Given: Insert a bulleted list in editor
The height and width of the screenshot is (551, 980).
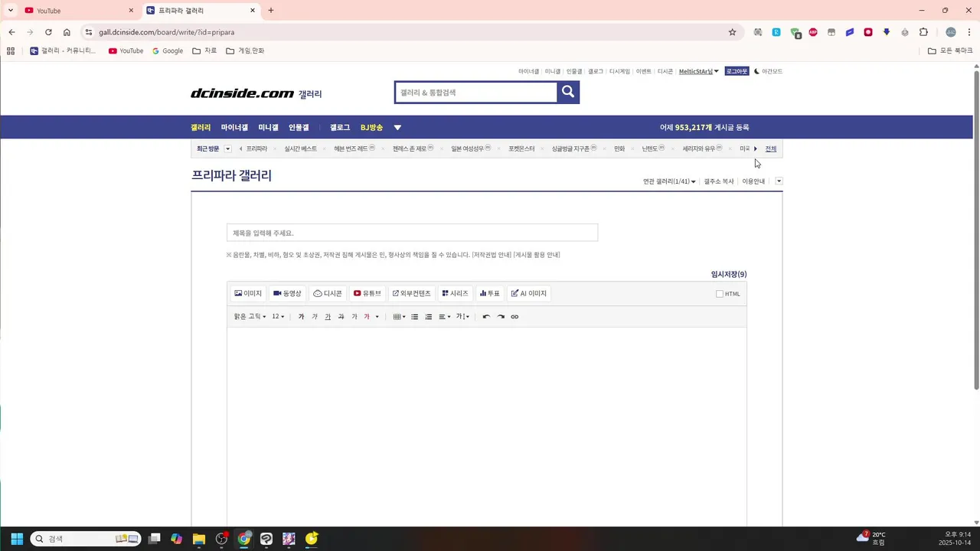Looking at the screenshot, I should [415, 317].
